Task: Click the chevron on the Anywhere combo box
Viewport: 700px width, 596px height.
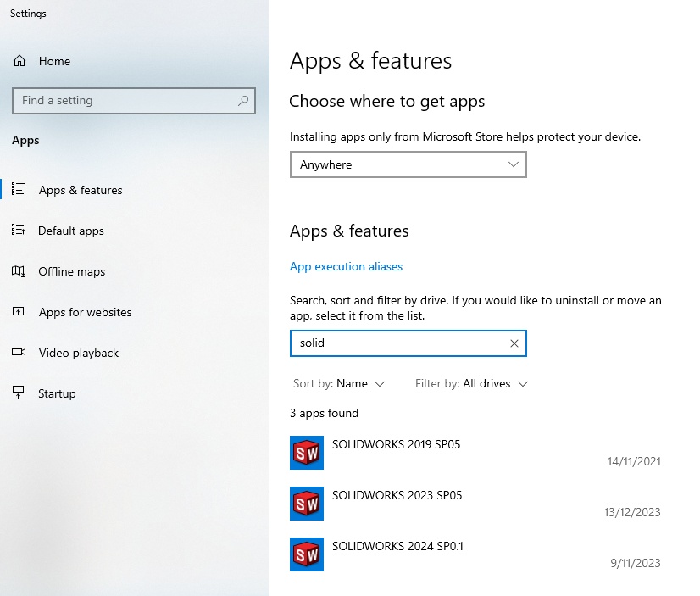Action: pos(514,164)
